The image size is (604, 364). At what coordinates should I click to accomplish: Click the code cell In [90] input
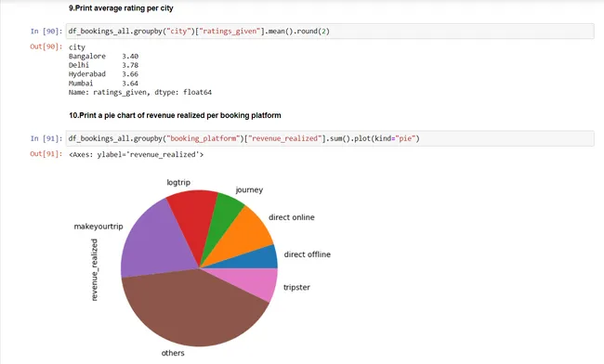point(330,32)
